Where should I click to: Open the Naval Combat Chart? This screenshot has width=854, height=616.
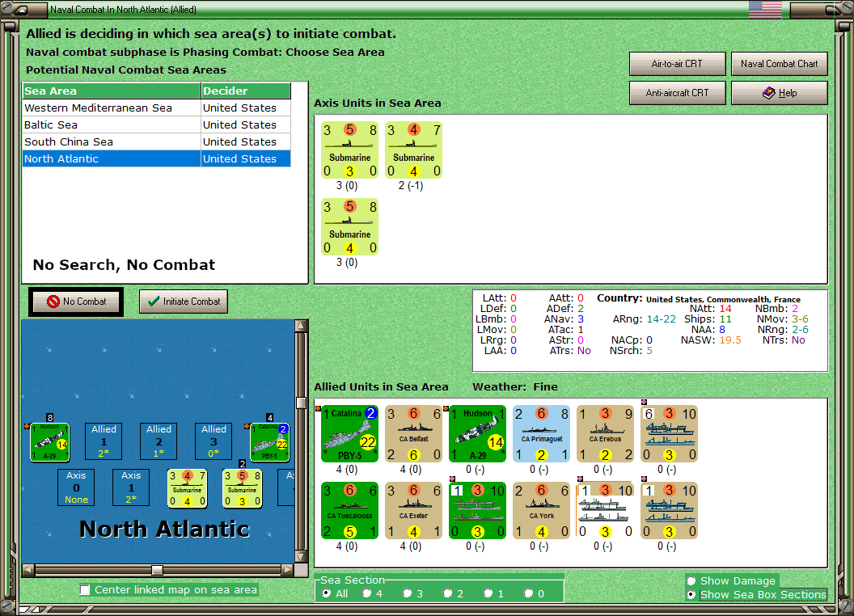click(x=779, y=64)
